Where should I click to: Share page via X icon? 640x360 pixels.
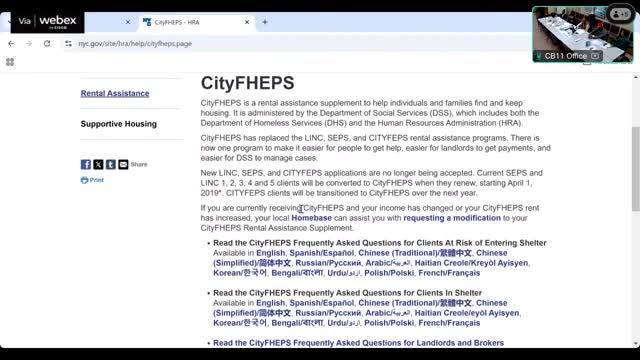(98, 164)
